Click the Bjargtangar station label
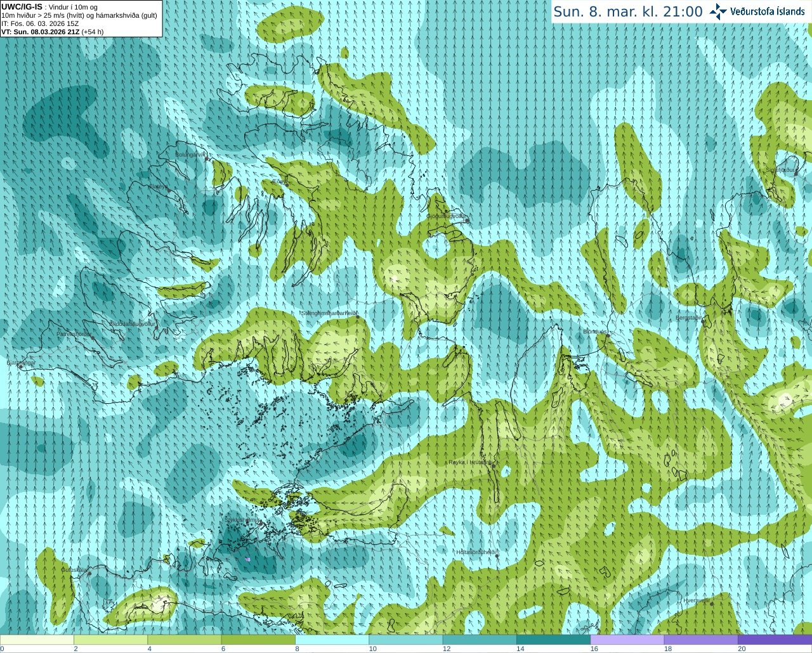 [21, 363]
